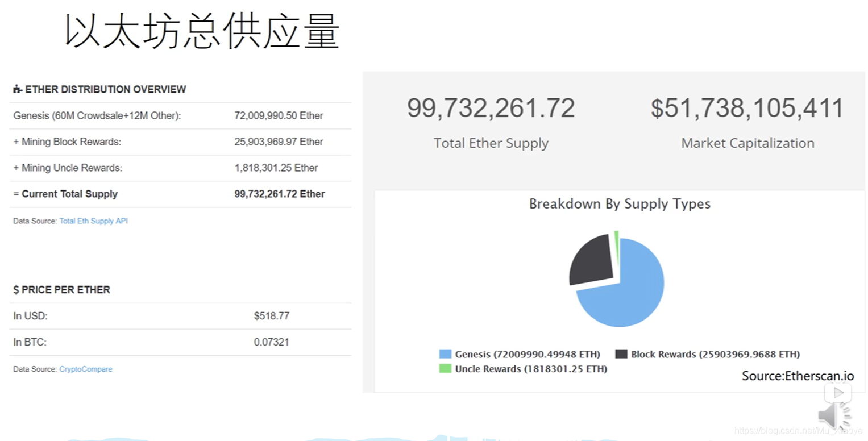Click Uncle Rewards (1818301.25 ETH) legend label
The height and width of the screenshot is (441, 868).
[531, 369]
